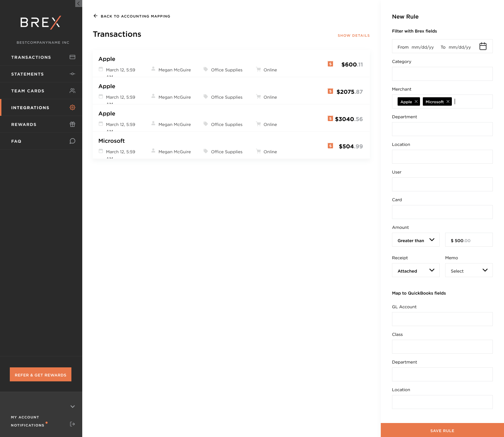Open the Statements menu item
504x437 pixels.
[x=41, y=74]
